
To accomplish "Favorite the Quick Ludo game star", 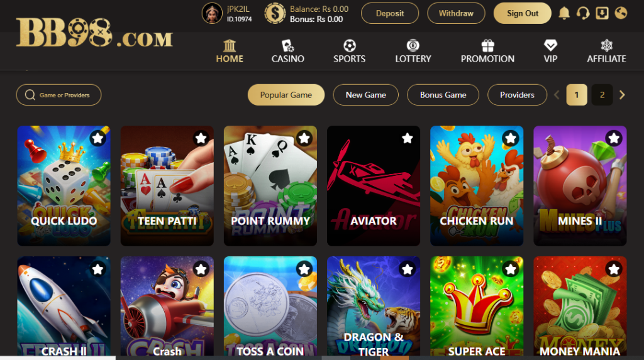I will pyautogui.click(x=97, y=138).
